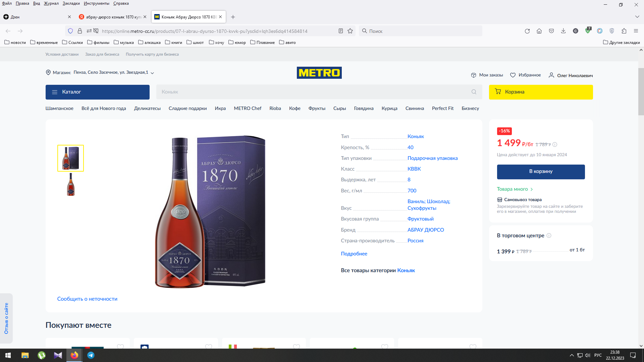
Task: Open the Шампанское category link
Action: coord(59,108)
